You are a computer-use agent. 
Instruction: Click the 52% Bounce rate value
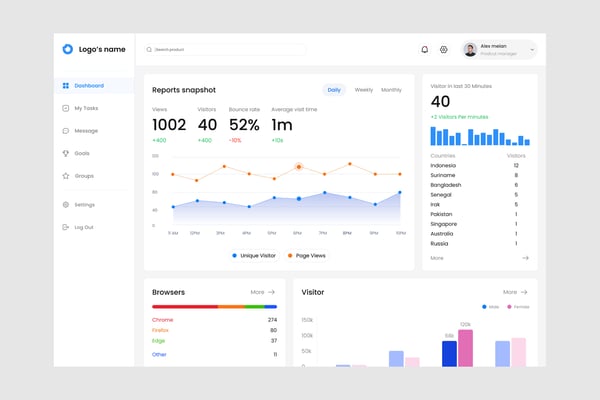[x=244, y=125]
